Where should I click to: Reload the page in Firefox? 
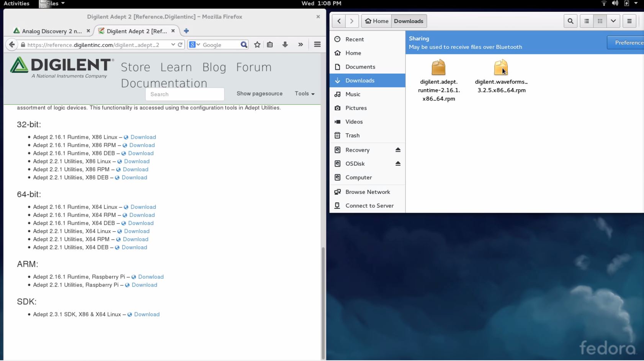point(180,44)
